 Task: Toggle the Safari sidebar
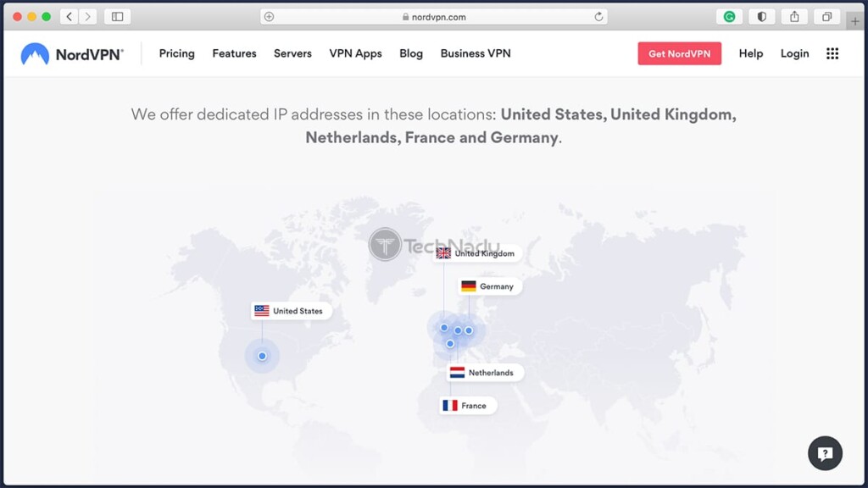pos(117,17)
